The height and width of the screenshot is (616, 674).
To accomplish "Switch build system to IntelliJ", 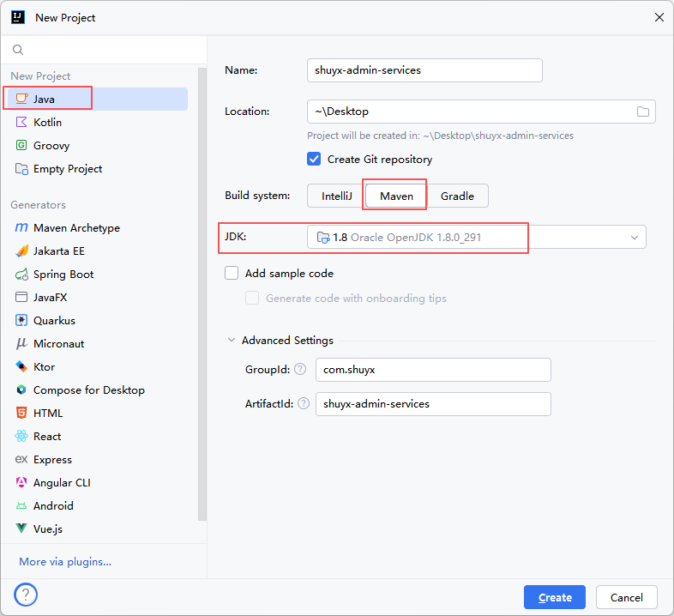I will tap(336, 196).
